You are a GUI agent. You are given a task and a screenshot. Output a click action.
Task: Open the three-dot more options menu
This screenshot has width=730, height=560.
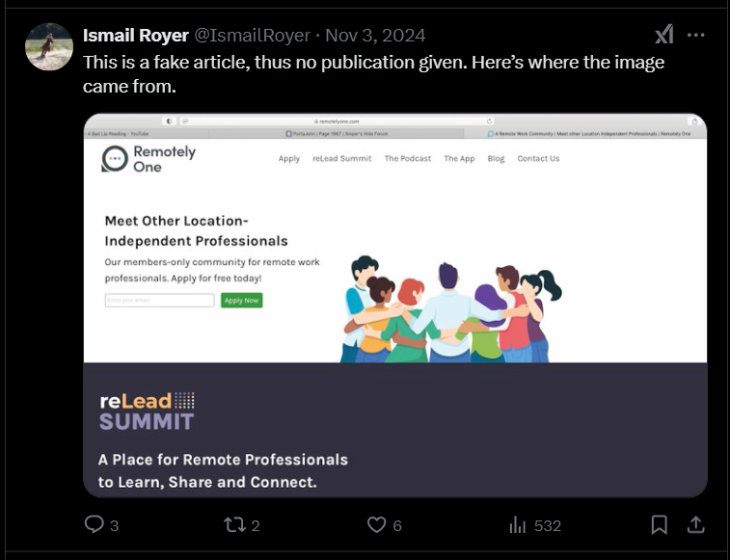pos(695,35)
